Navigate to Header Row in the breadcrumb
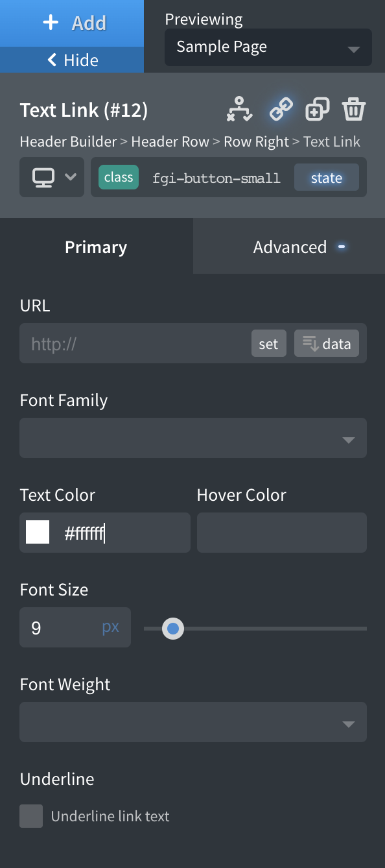The width and height of the screenshot is (385, 868). pos(170,141)
